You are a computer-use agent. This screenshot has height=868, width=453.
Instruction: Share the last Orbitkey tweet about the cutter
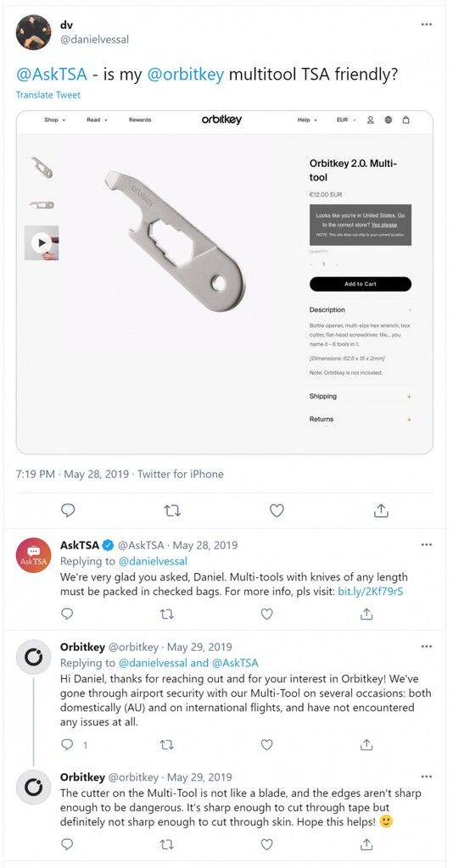[366, 844]
